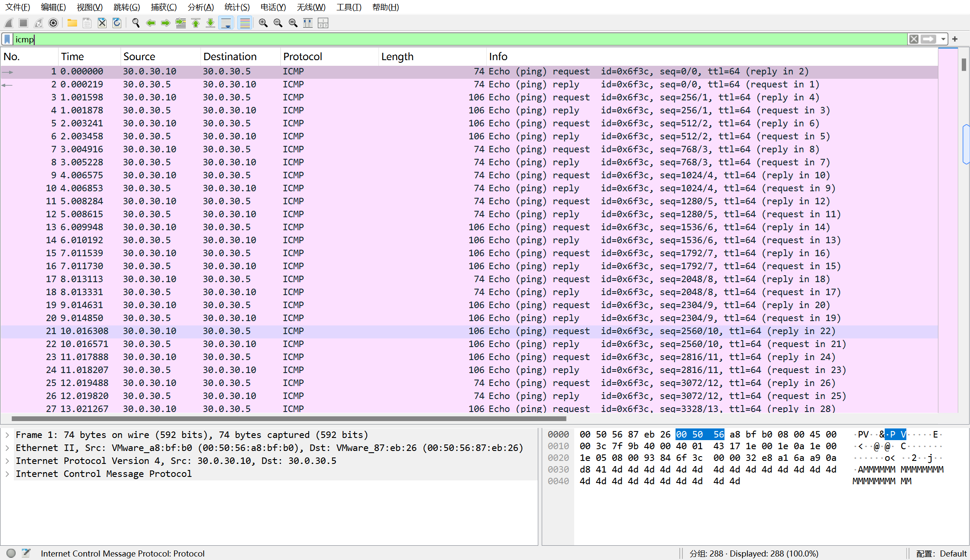The height and width of the screenshot is (560, 970).
Task: Open the 统计(S) menu
Action: (237, 7)
